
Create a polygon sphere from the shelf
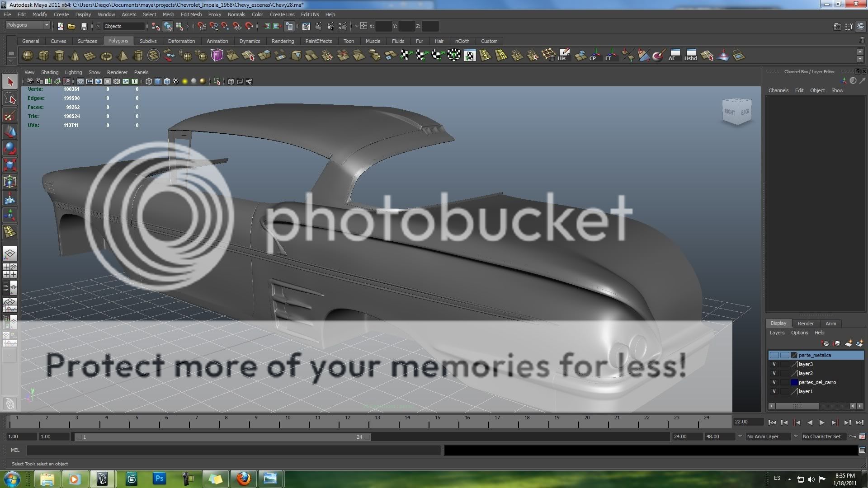(28, 56)
